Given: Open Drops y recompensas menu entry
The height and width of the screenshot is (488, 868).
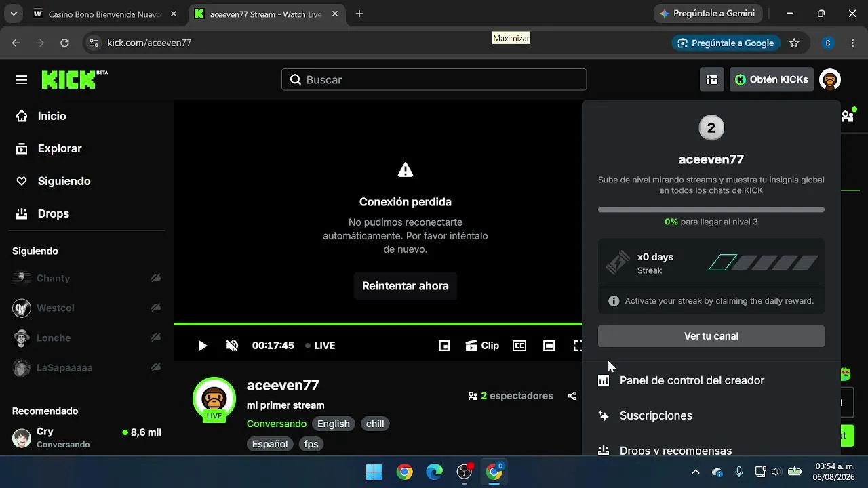Looking at the screenshot, I should point(711,449).
